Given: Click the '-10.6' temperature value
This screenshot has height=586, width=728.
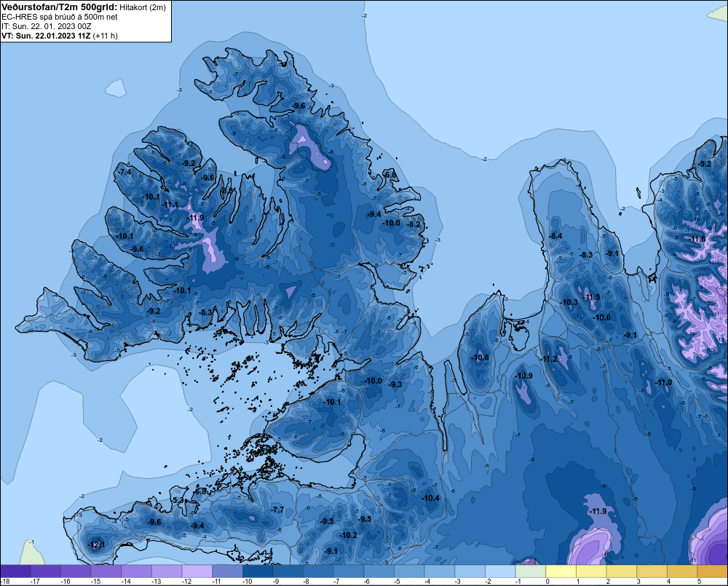Looking at the screenshot, I should pos(602,317).
